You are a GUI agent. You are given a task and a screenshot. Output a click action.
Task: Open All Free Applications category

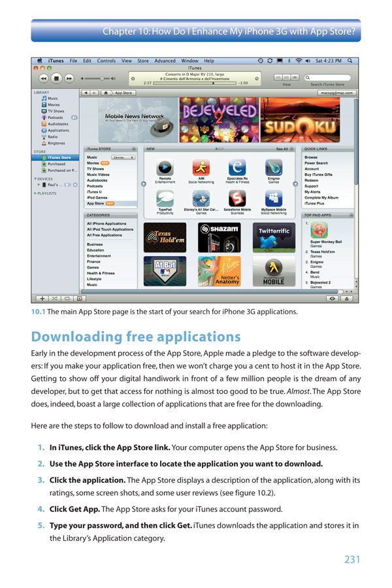[105, 235]
